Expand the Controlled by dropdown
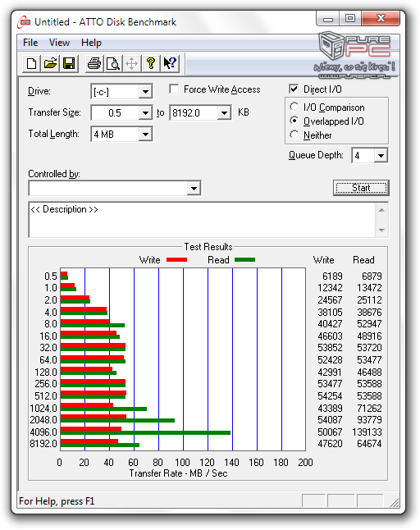The image size is (420, 530). click(194, 188)
